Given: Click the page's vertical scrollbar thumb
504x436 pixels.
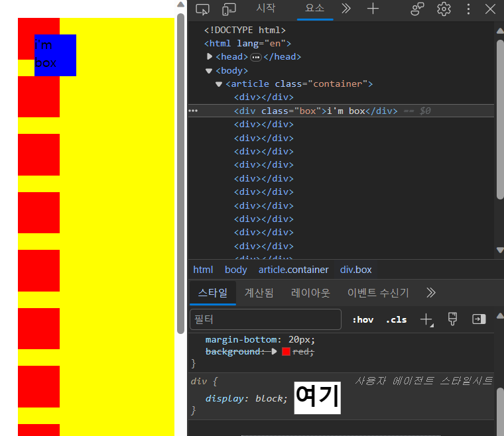Looking at the screenshot, I should click(180, 174).
